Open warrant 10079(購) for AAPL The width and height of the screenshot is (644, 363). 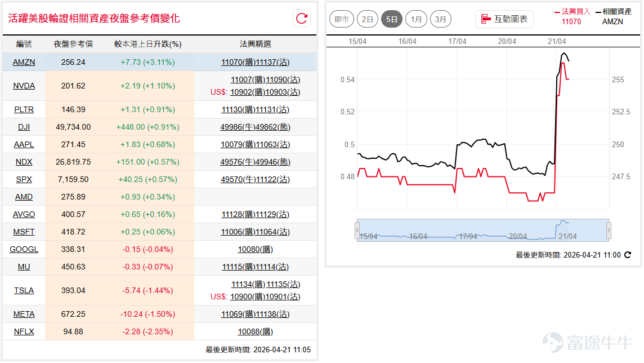[238, 145]
